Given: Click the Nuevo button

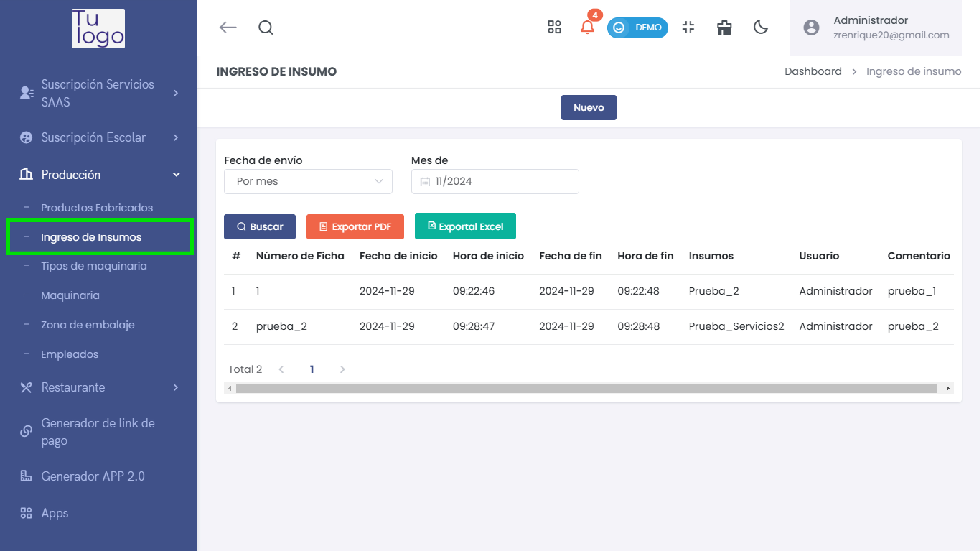Looking at the screenshot, I should [x=588, y=108].
